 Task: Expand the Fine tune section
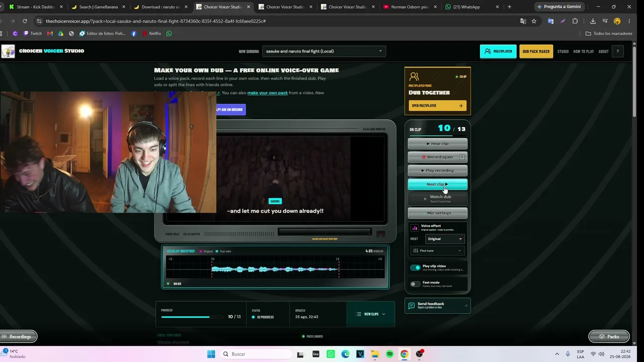pos(438,250)
